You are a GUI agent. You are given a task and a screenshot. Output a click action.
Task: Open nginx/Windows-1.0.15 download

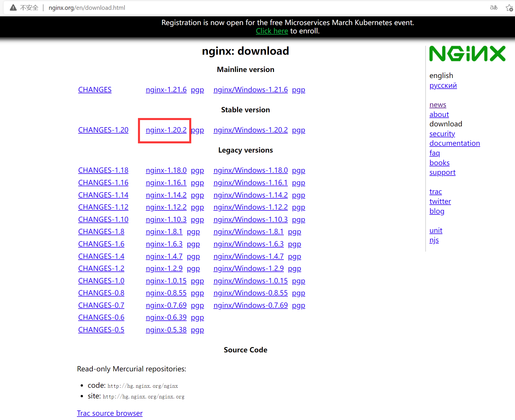250,281
